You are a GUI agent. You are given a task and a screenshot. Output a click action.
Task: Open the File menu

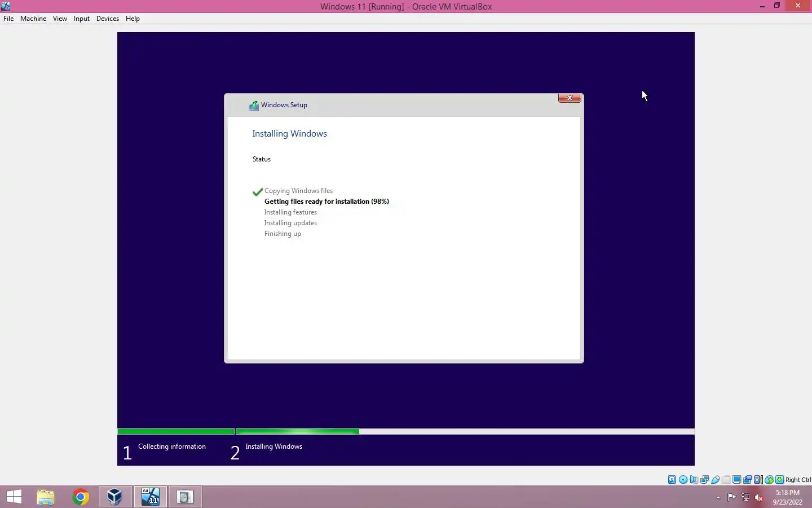[x=8, y=19]
